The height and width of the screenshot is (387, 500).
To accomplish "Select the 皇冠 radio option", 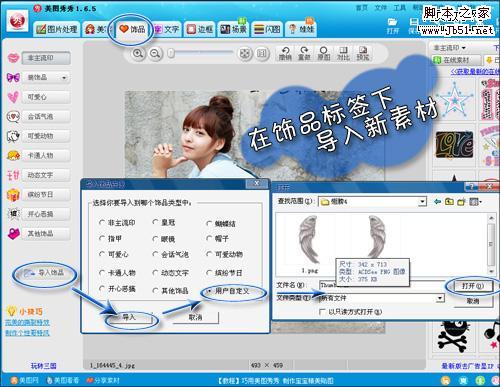I will click(x=155, y=222).
